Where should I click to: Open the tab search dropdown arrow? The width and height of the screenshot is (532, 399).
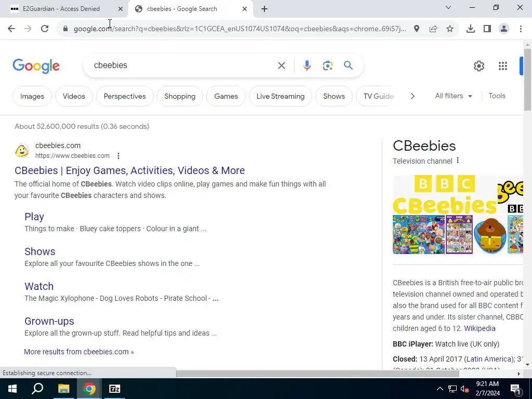[x=448, y=7]
